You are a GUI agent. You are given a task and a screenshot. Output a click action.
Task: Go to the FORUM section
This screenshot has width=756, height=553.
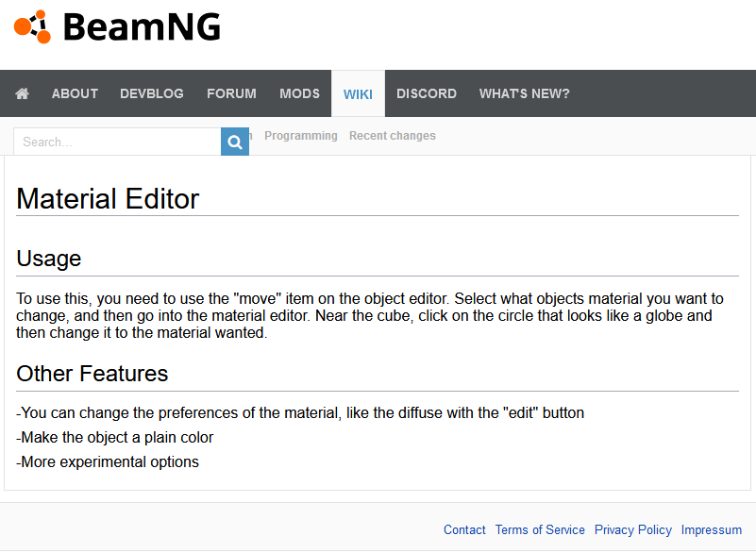231,93
